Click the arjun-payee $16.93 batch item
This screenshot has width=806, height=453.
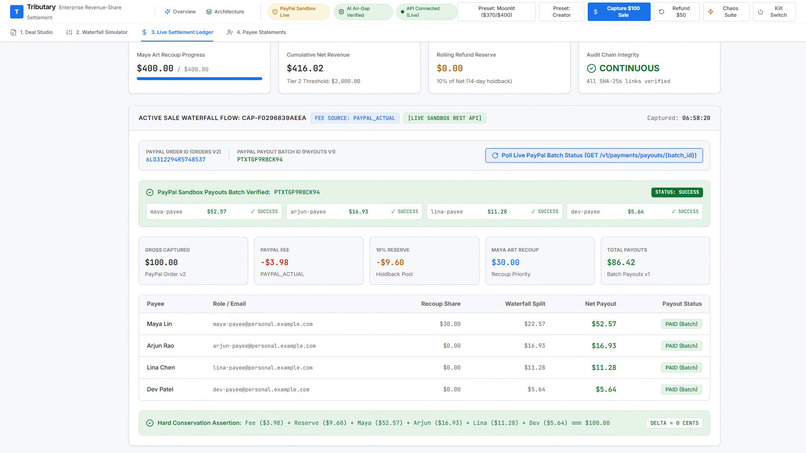point(354,211)
